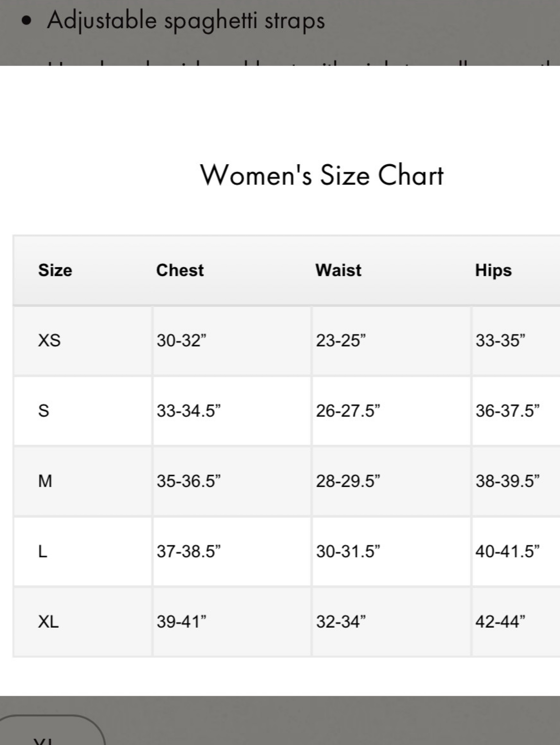Tap the S waist value 26-27.5"
560x745 pixels.
pyautogui.click(x=348, y=411)
